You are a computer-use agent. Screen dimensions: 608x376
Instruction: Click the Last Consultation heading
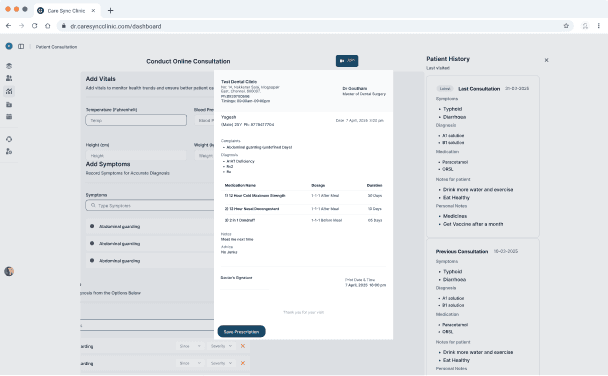click(x=479, y=89)
